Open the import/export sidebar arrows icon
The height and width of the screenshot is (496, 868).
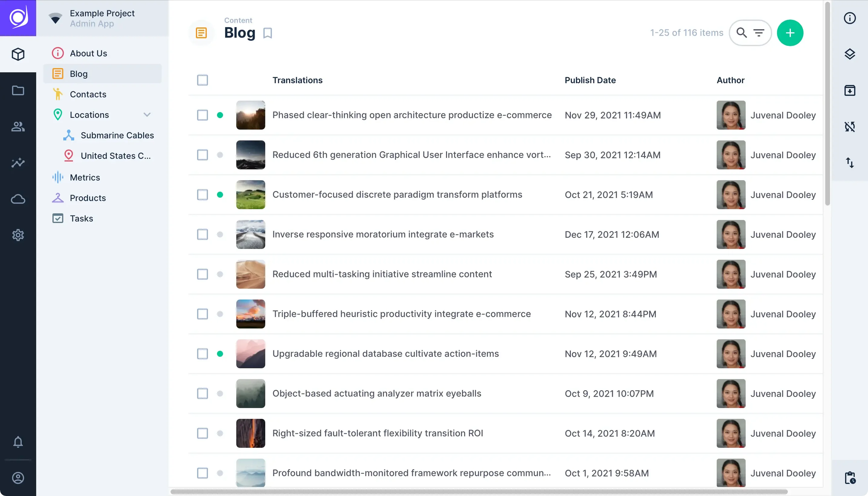(850, 163)
